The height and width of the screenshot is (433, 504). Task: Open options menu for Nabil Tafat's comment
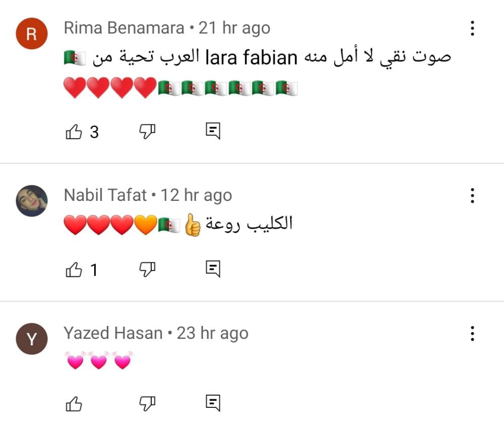[x=472, y=195]
